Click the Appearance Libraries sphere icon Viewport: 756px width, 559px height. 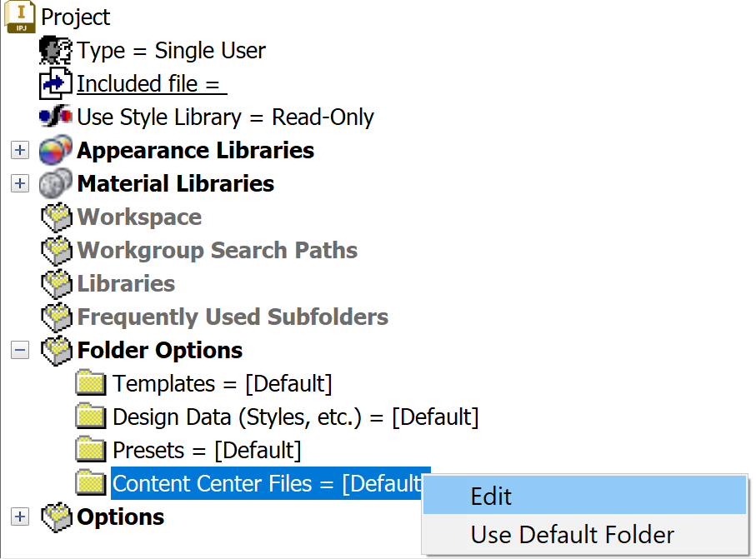click(57, 151)
